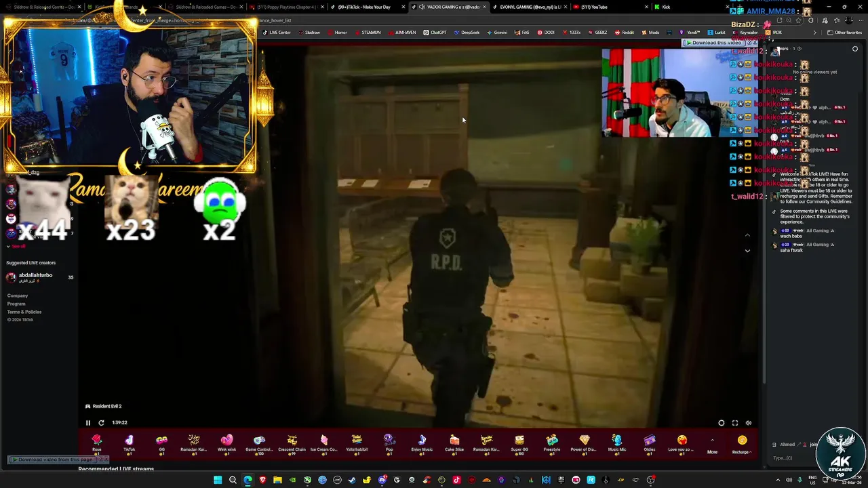Send the Freestyle gift
The image size is (868, 488).
[552, 444]
